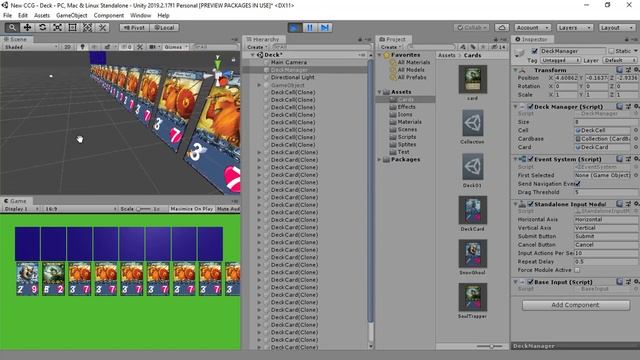Screen dimensions: 640x360
Task: Open Standalone Input Module help icon
Action: [620, 204]
